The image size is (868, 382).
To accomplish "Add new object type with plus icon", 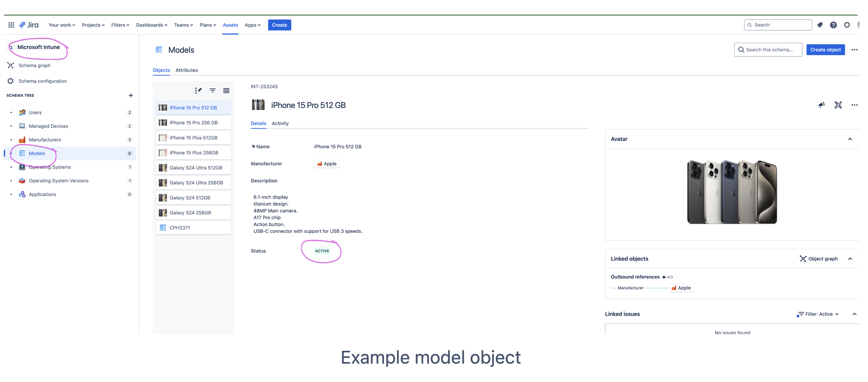I will (131, 95).
